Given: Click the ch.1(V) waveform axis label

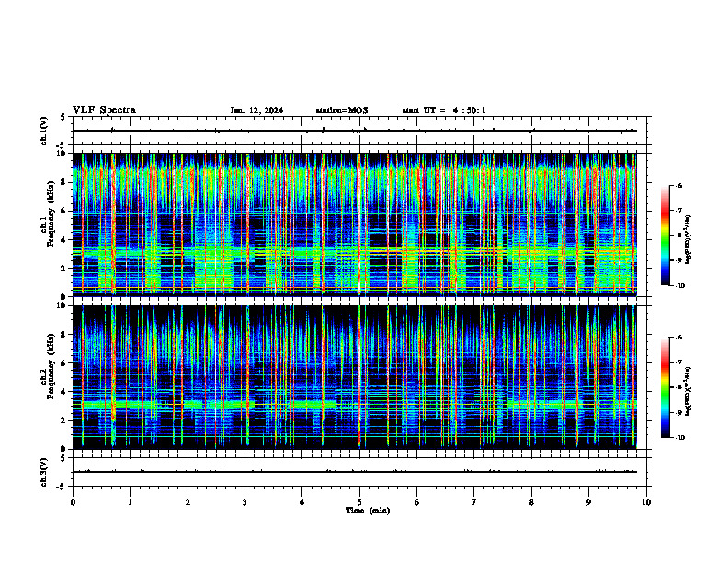Looking at the screenshot, I should pos(44,131).
